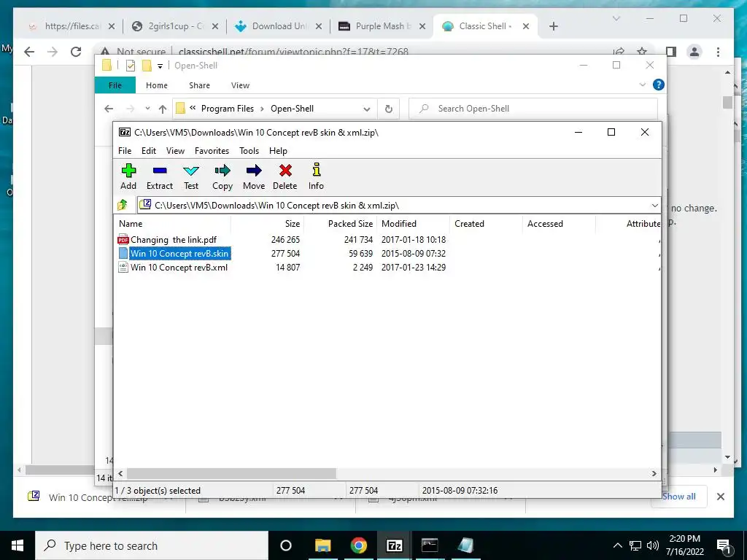This screenshot has width=747, height=560.
Task: Open 7-Zip View menu
Action: point(175,151)
